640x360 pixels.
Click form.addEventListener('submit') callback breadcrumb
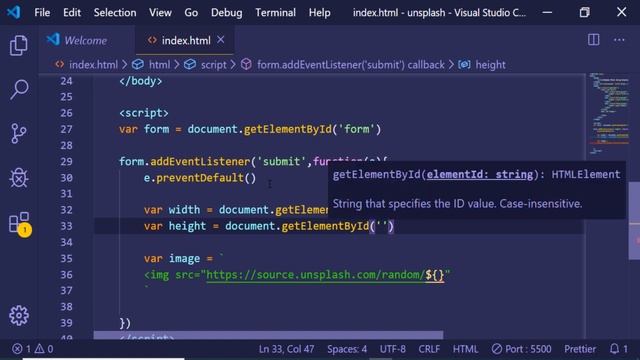351,64
